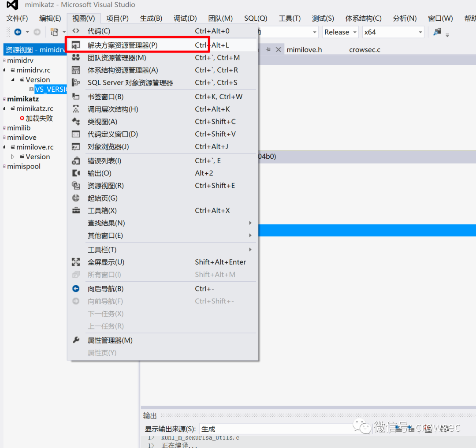The width and height of the screenshot is (476, 448).
Task: Switch to the mimilove.h tab
Action: tap(304, 49)
